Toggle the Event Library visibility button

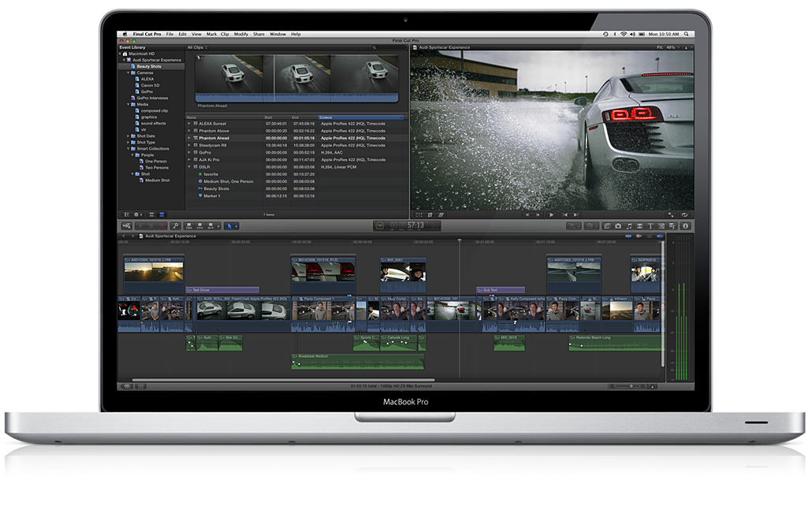(127, 214)
